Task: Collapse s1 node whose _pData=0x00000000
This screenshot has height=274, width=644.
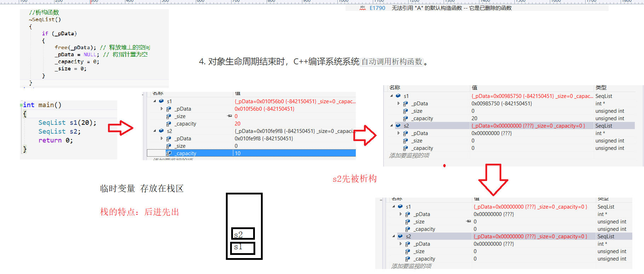Action: [x=394, y=206]
